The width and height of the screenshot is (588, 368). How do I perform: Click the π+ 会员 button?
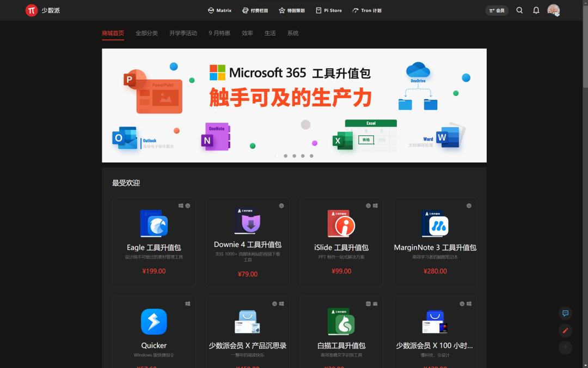point(497,10)
